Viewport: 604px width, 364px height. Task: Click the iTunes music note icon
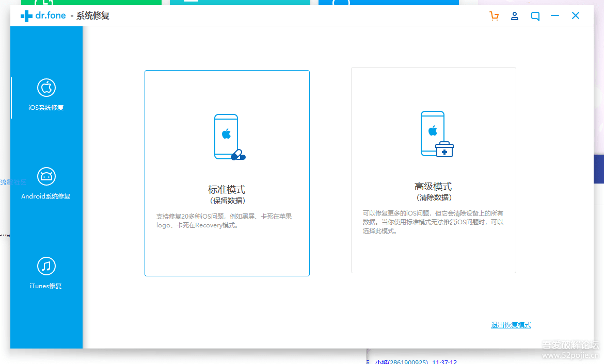pos(46,266)
